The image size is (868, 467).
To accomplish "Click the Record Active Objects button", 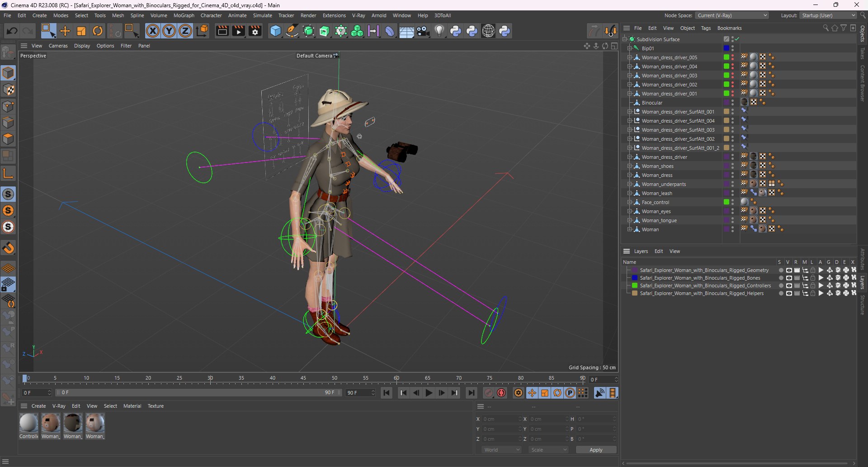I will 489,393.
